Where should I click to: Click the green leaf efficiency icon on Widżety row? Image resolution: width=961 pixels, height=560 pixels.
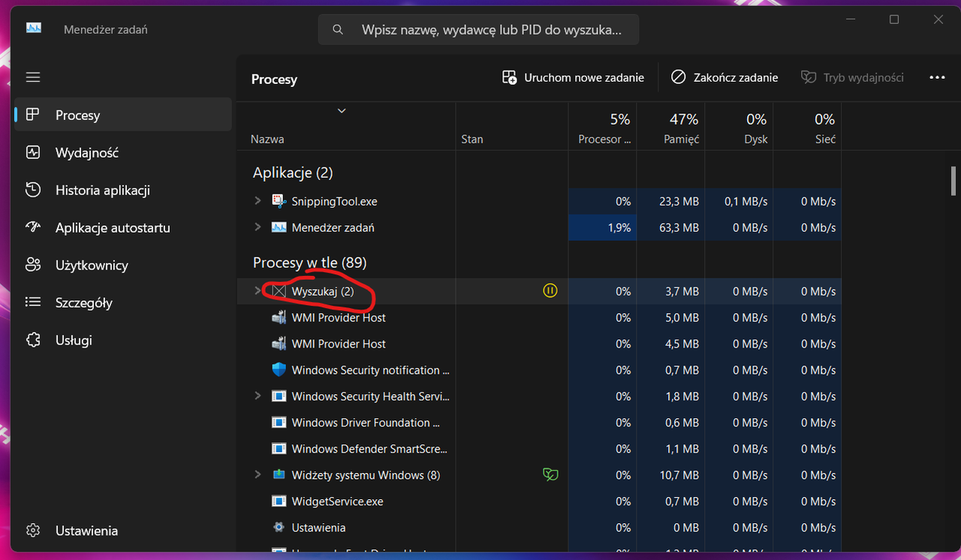[x=550, y=474]
